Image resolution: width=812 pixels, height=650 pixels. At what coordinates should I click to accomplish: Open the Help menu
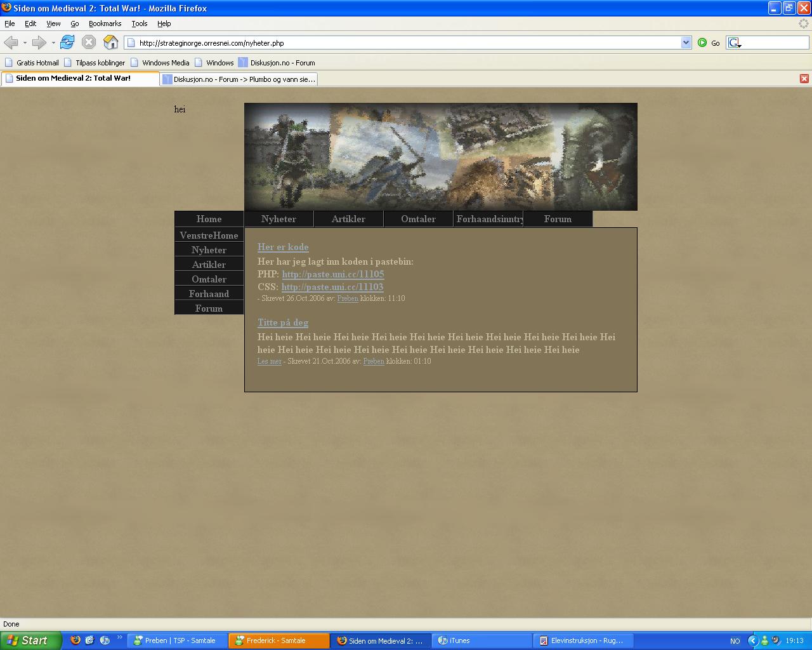coord(164,23)
